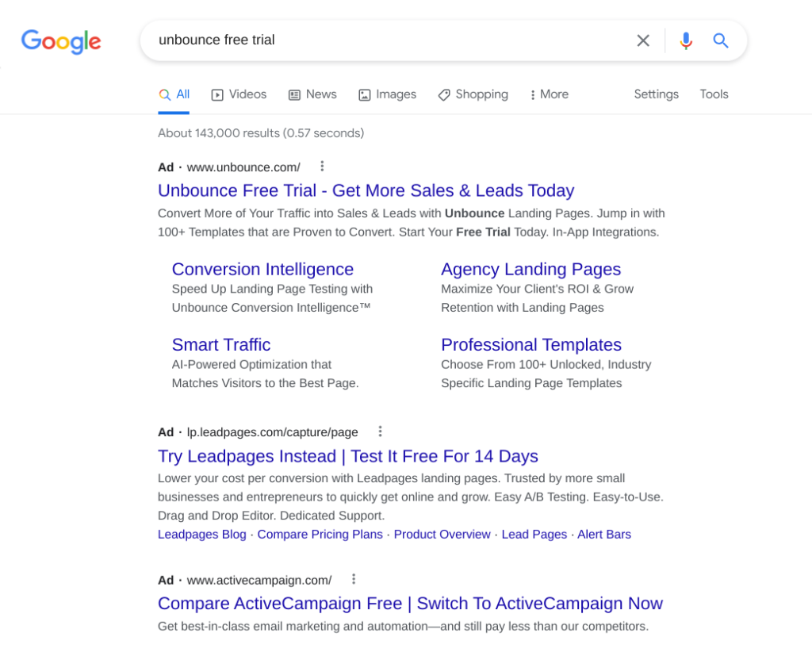Switch to the Images tab
This screenshot has height=656, width=812.
click(x=387, y=94)
